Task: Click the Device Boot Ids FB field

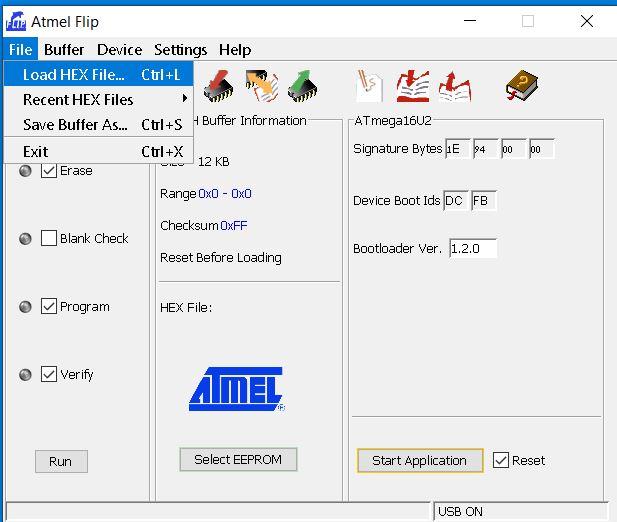Action: (484, 201)
